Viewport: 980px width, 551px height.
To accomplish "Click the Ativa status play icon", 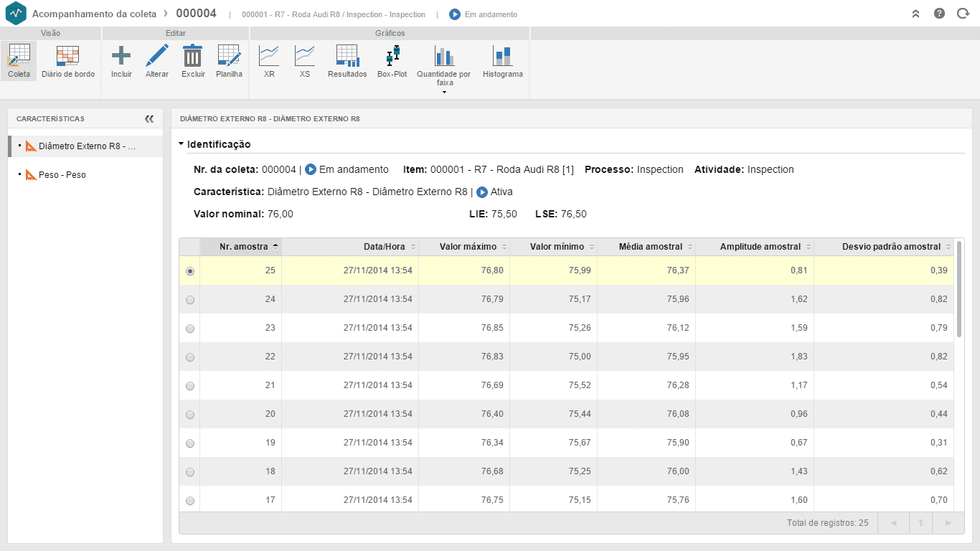I will coord(482,192).
